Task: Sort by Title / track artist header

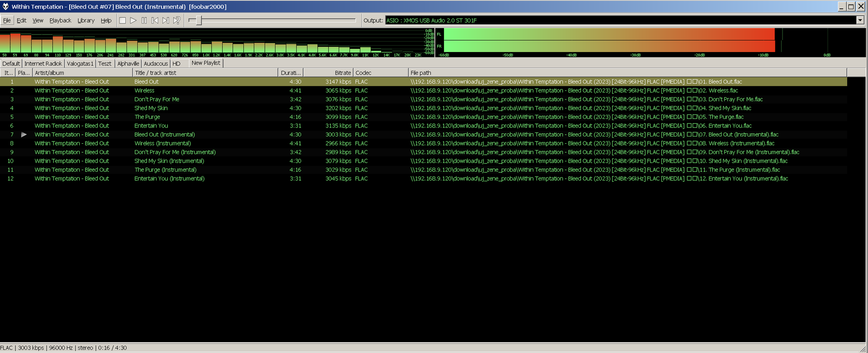Action: click(205, 73)
